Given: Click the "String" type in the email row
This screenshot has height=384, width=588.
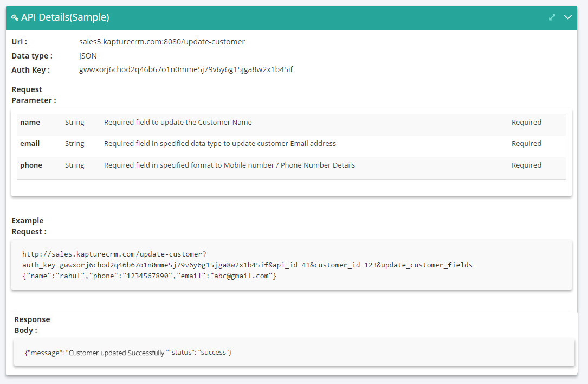Looking at the screenshot, I should pyautogui.click(x=75, y=143).
